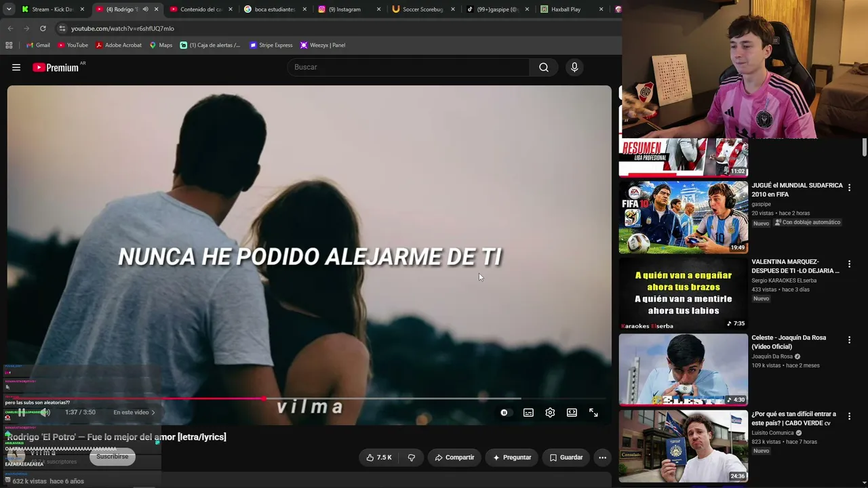The image size is (868, 488).
Task: Expand the 'En este video' chapter chevron
Action: (x=153, y=412)
